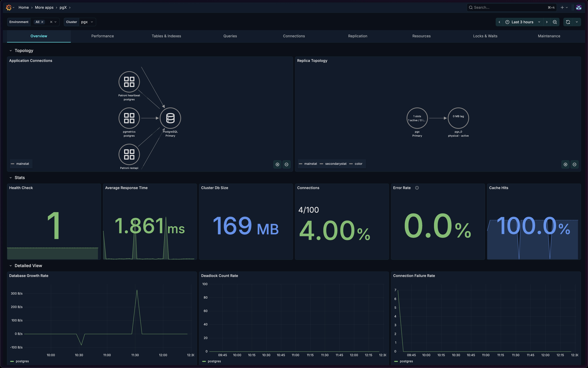The width and height of the screenshot is (588, 368).
Task: Click the zoom out time range icon
Action: click(555, 22)
